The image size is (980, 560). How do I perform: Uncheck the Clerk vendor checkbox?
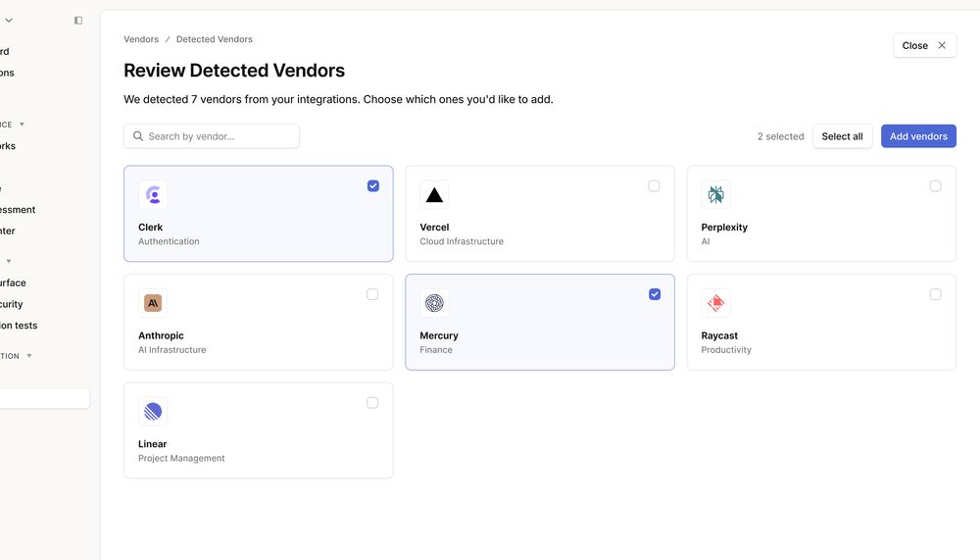[x=373, y=185]
